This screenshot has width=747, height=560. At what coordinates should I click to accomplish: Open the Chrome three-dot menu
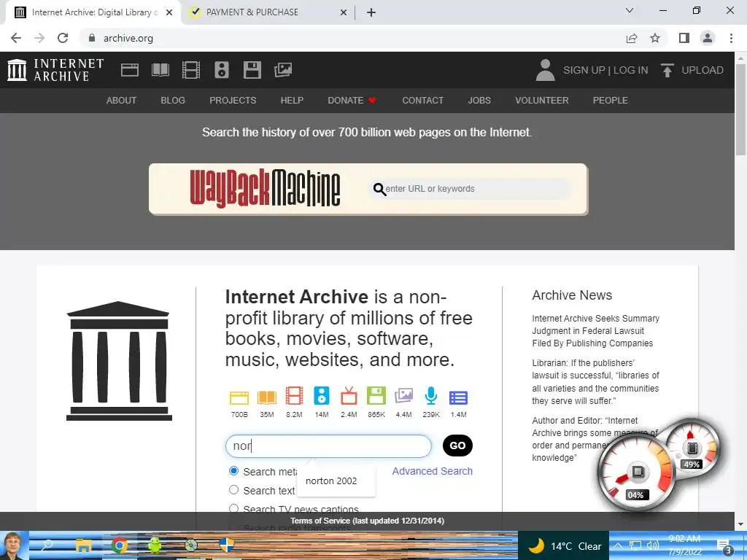click(x=731, y=38)
